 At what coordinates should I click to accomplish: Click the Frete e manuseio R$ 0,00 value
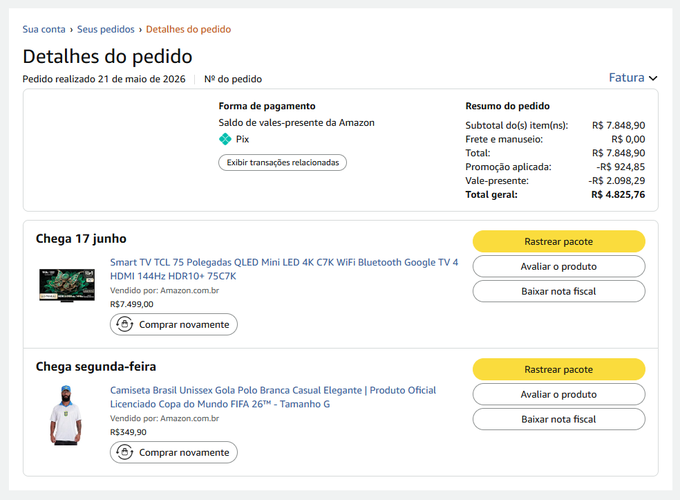click(x=628, y=139)
